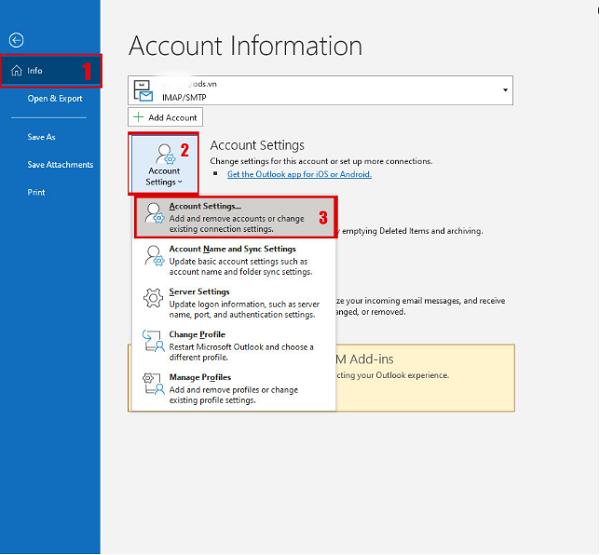
Task: Choose Server Settings menu entry
Action: (234, 303)
